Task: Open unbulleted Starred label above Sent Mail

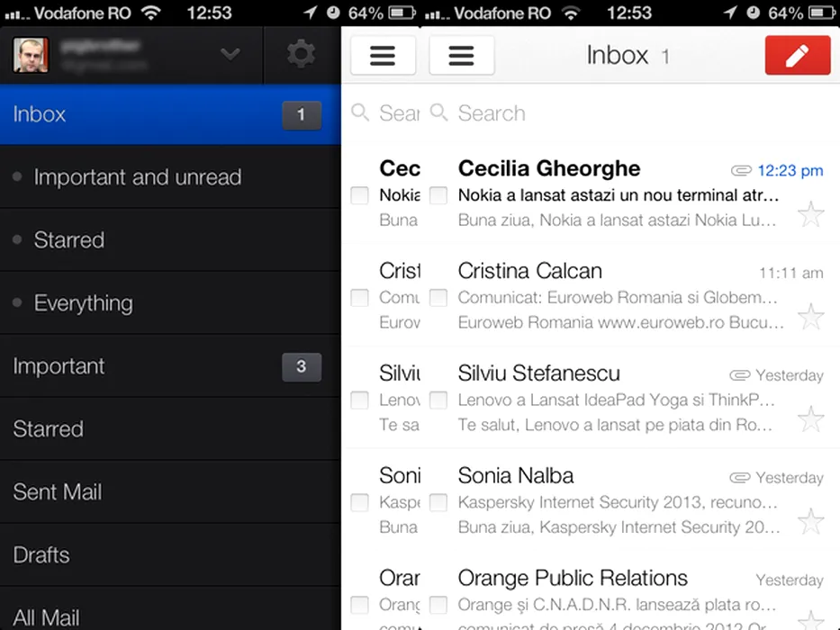Action: [x=170, y=428]
